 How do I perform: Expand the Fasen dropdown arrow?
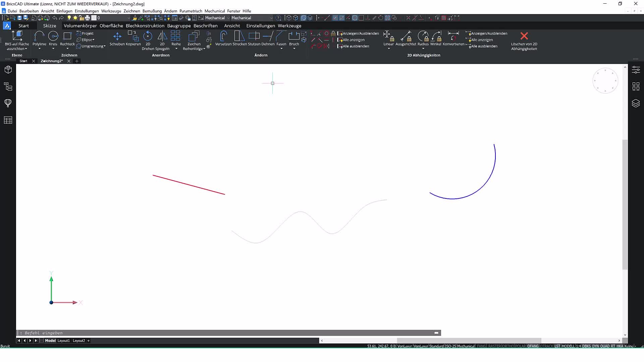[x=281, y=49]
